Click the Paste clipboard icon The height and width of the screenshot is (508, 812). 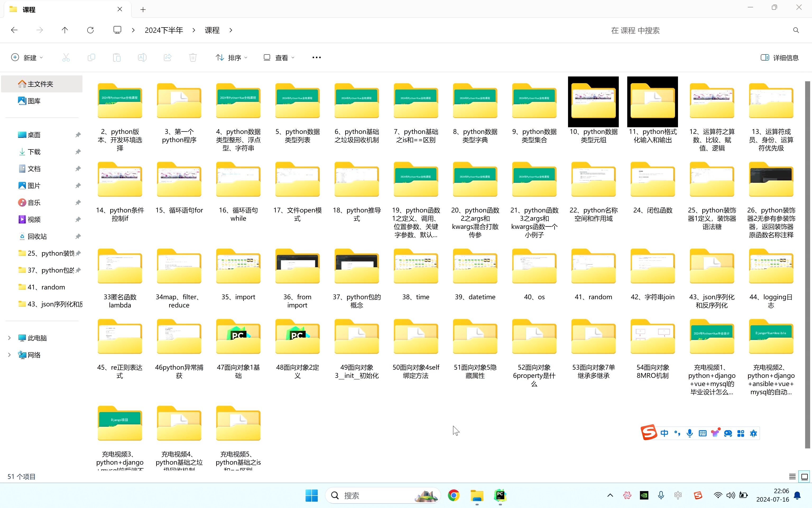point(117,57)
